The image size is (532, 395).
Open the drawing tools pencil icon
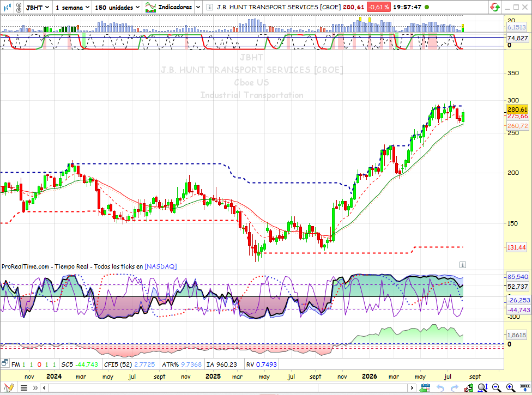tap(9, 387)
